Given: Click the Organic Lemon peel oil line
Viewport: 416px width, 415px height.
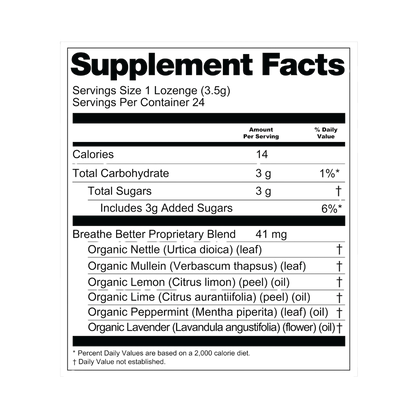Looking at the screenshot, I should point(189,282).
